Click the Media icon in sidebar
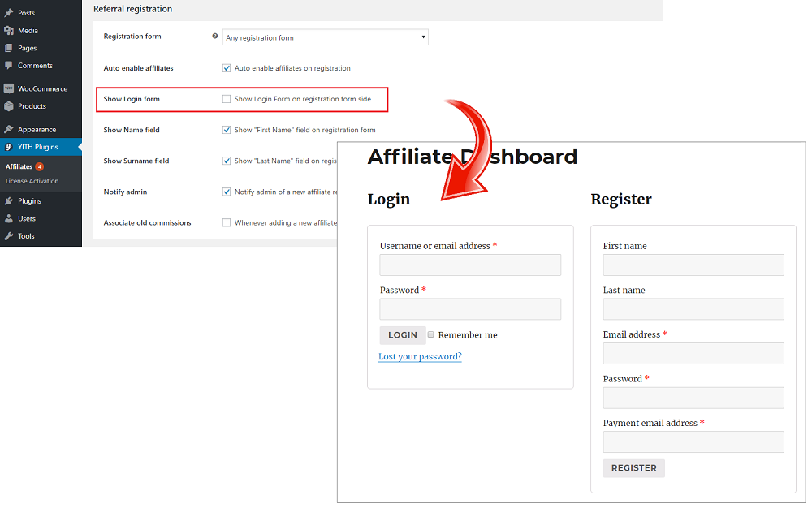The height and width of the screenshot is (508, 812). point(9,31)
